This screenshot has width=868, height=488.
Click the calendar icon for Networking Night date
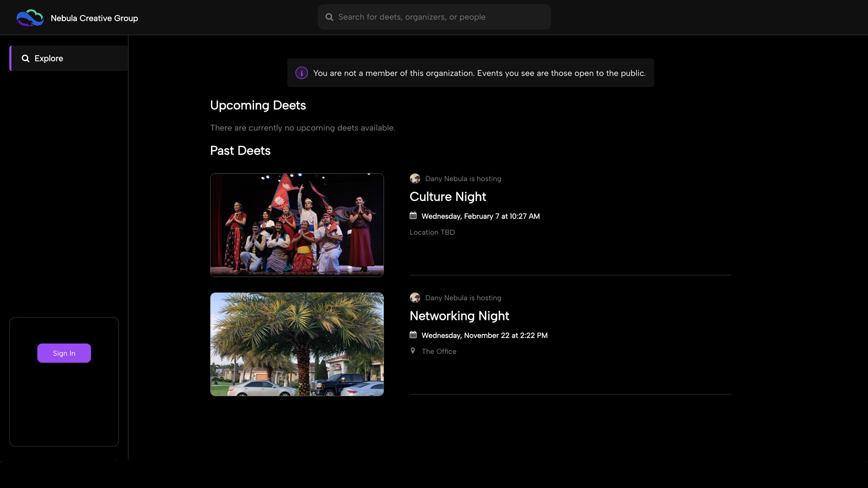[x=413, y=335]
